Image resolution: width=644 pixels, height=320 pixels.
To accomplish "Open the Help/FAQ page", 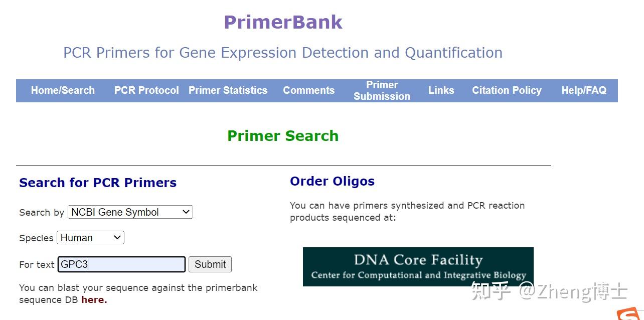I will (x=584, y=90).
